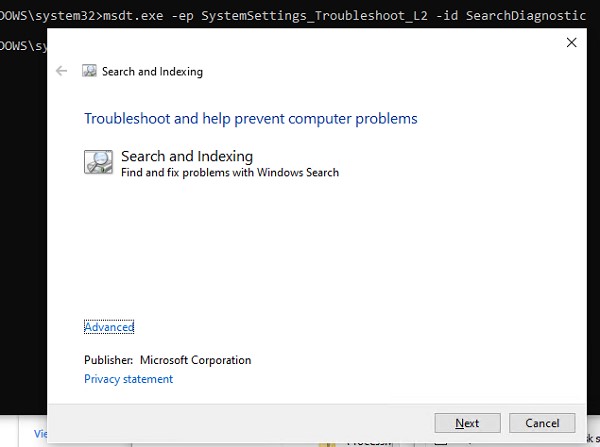Screen dimensions: 600x447
Task: Click the Search and Indexing window title text
Action: pos(152,72)
